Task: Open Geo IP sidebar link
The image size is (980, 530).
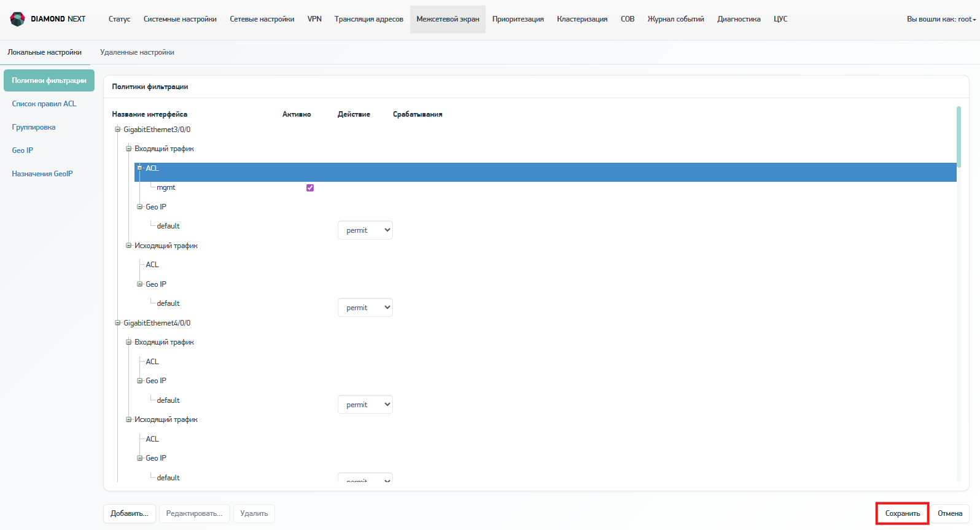Action: click(23, 150)
